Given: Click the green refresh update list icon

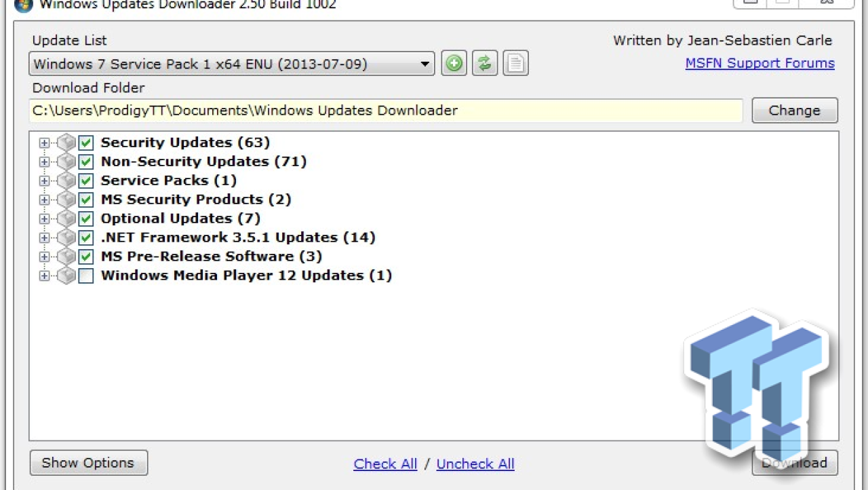Looking at the screenshot, I should click(485, 64).
